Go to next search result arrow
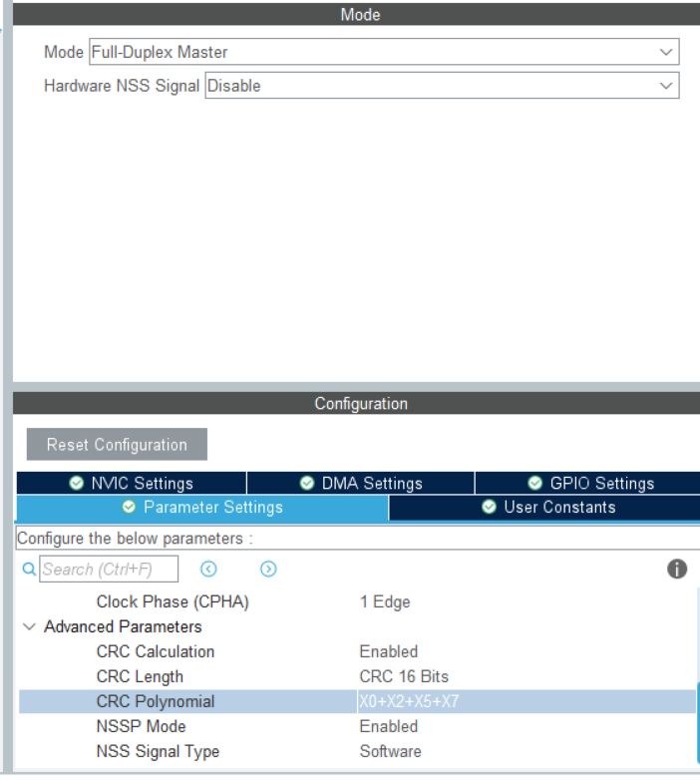 point(268,570)
